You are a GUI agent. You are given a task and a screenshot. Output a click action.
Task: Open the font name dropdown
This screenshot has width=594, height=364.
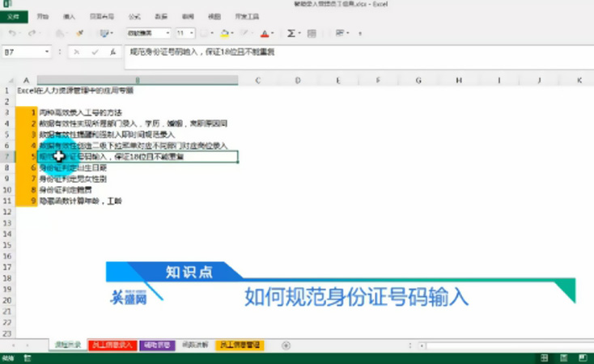148,33
